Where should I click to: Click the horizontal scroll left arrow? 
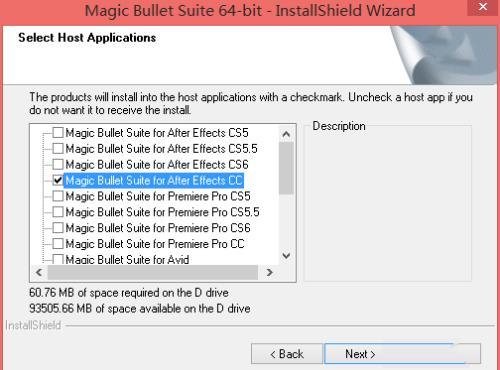[39, 272]
